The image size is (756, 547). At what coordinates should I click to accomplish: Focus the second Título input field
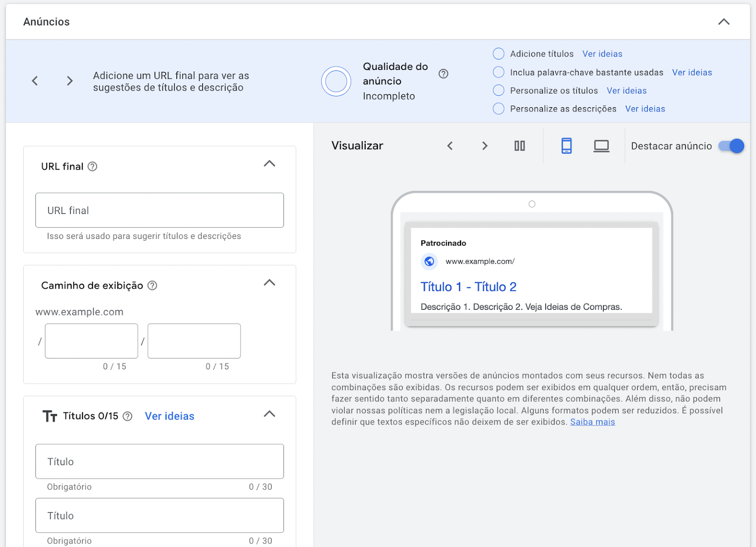click(x=160, y=515)
